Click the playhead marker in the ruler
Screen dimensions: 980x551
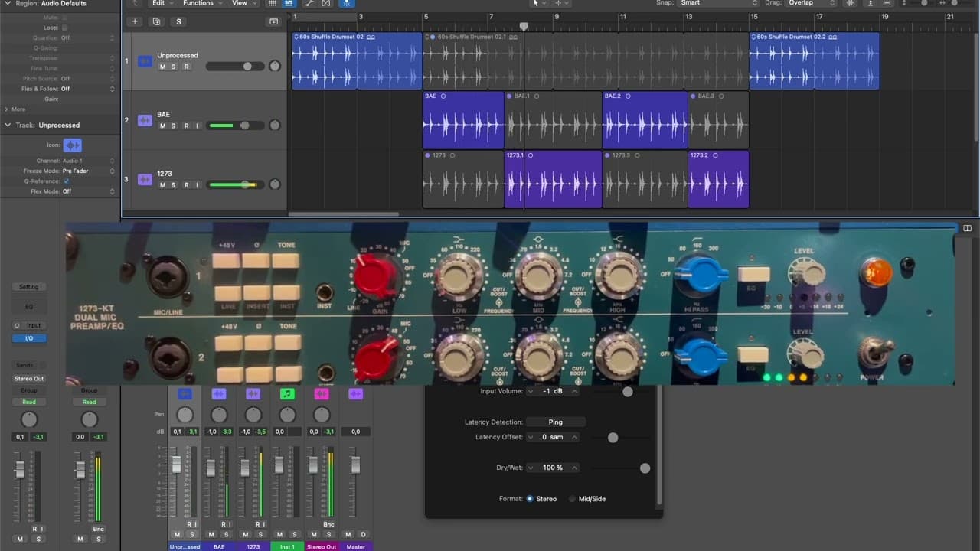pyautogui.click(x=524, y=26)
